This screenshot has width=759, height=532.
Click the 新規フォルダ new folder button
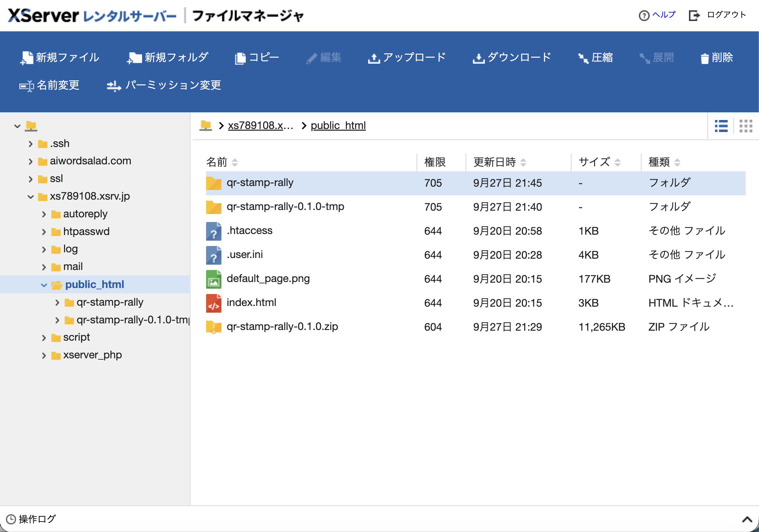(x=168, y=58)
